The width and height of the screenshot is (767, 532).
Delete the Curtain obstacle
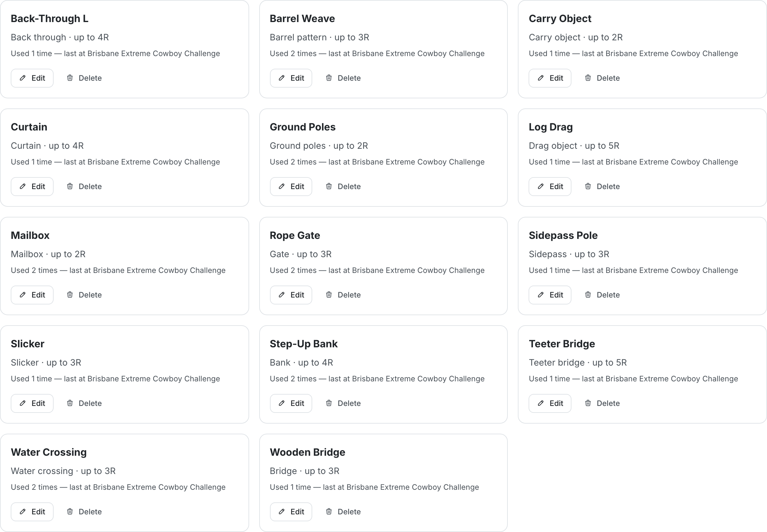84,186
